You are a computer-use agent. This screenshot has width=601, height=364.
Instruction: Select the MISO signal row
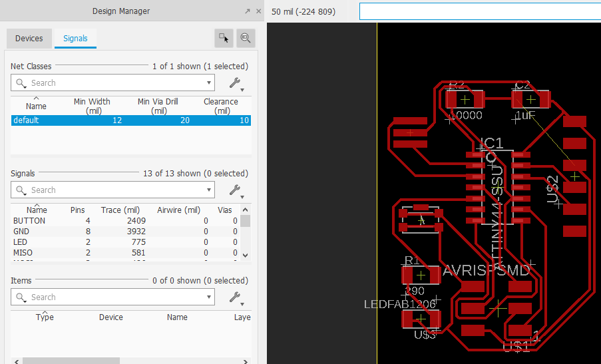click(126, 253)
